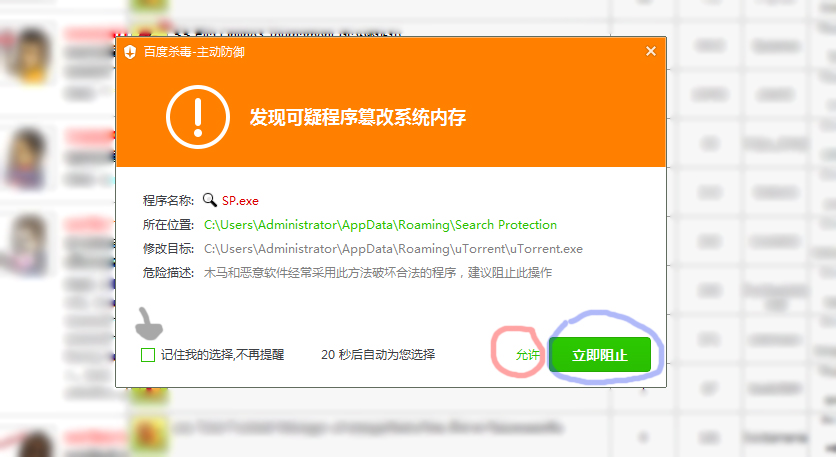This screenshot has width=836, height=457.
Task: Click the 发现可疑程序篡改系统内存 headline
Action: [358, 117]
